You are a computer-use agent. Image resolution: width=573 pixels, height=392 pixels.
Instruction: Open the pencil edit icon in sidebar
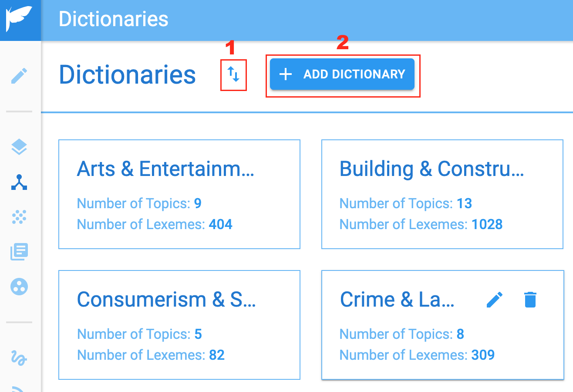(19, 76)
